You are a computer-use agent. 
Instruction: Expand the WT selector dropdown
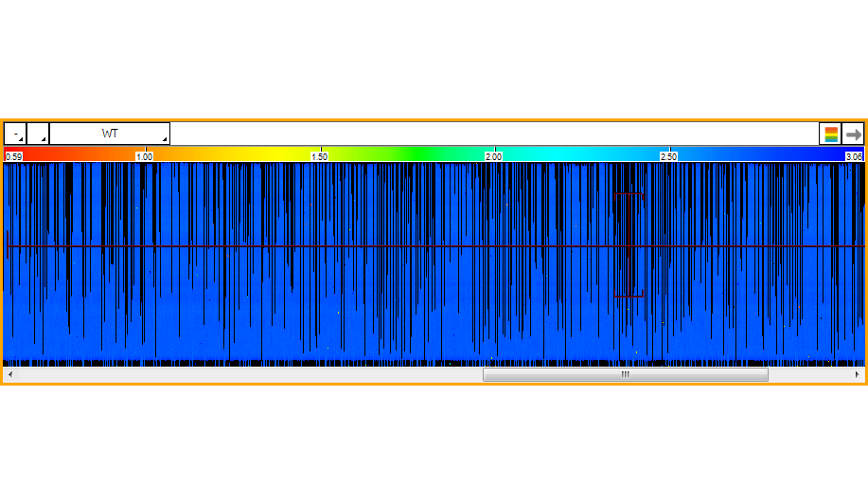pyautogui.click(x=110, y=134)
